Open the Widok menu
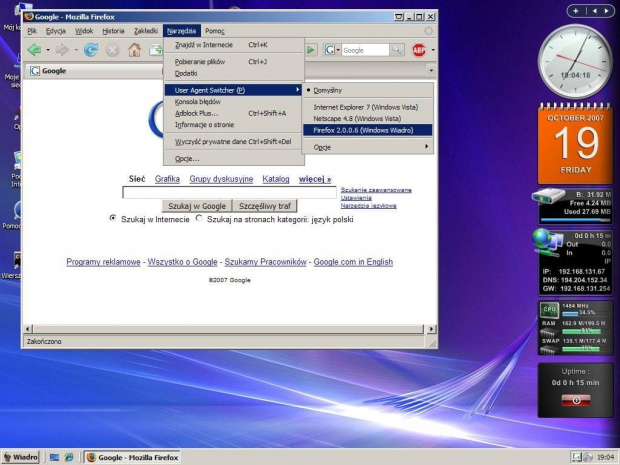Viewport: 620px width, 465px height. click(84, 31)
